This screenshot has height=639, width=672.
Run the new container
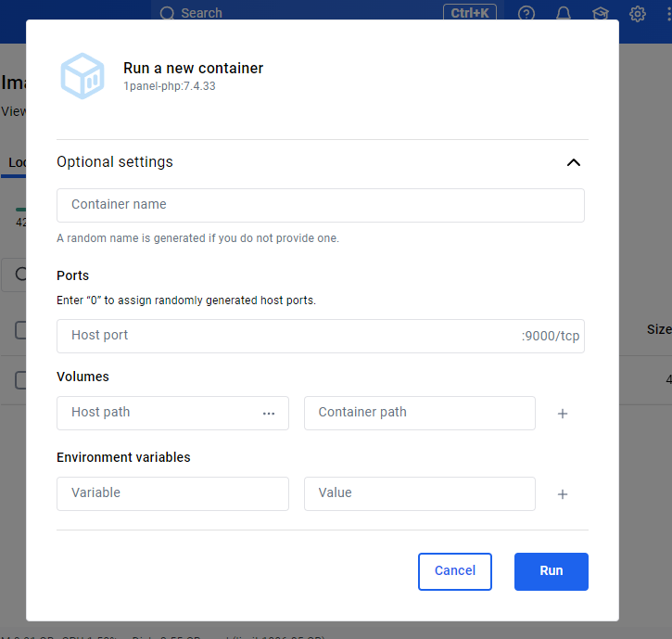click(x=552, y=571)
